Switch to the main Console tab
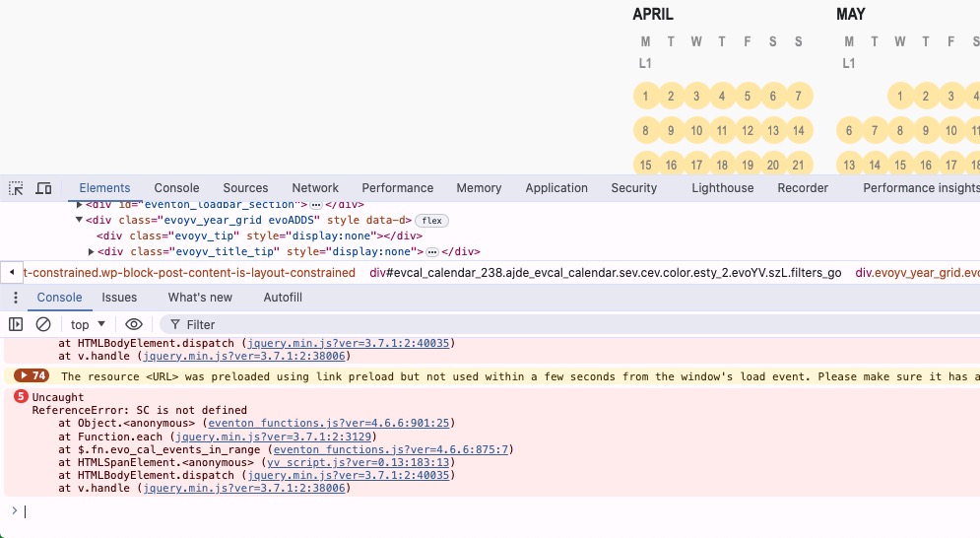 click(177, 188)
